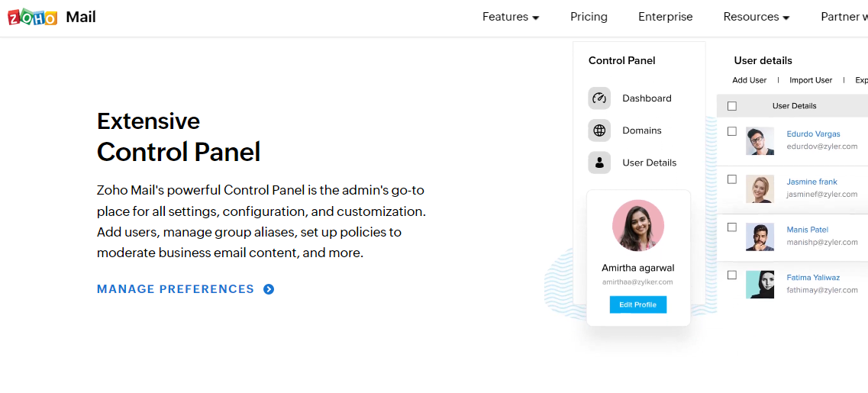The image size is (868, 393).
Task: Click Amirtha agarwal's profile photo
Action: pyautogui.click(x=638, y=226)
